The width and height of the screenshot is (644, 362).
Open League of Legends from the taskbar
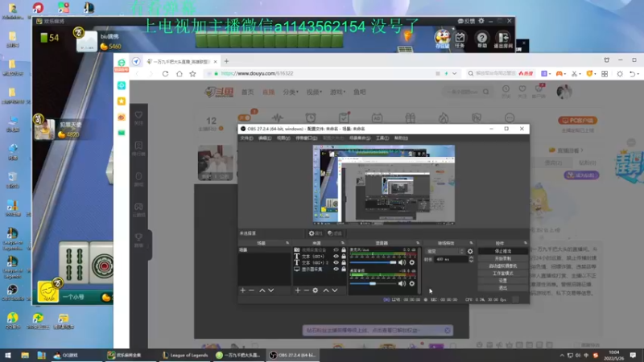(185, 355)
